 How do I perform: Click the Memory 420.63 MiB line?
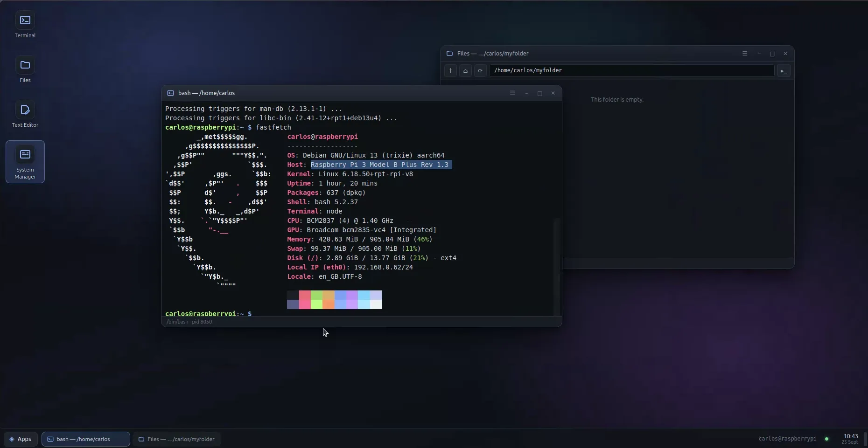pos(360,239)
